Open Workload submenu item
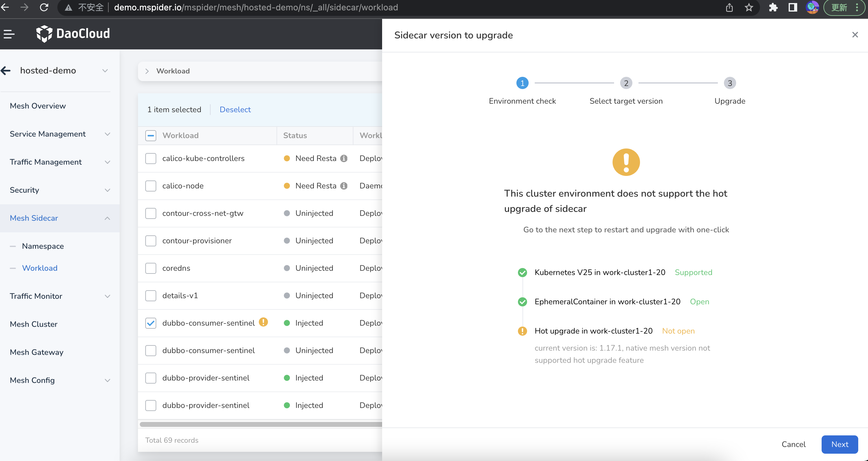The image size is (868, 461). click(40, 268)
